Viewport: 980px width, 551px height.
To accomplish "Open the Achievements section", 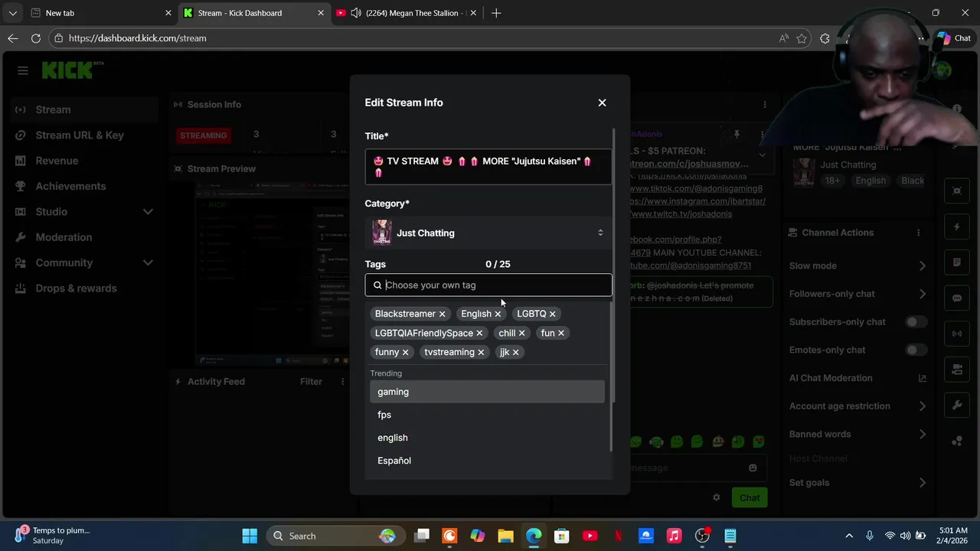I will (84, 186).
